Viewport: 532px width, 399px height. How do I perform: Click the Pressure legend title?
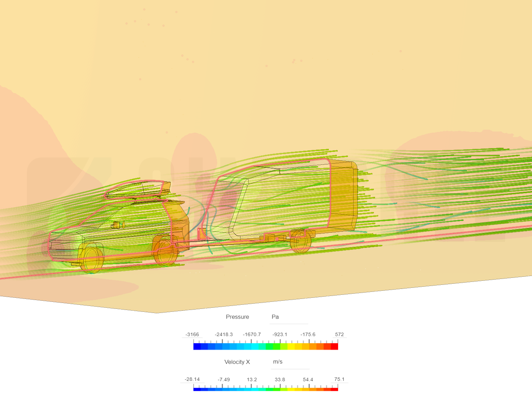pyautogui.click(x=237, y=317)
